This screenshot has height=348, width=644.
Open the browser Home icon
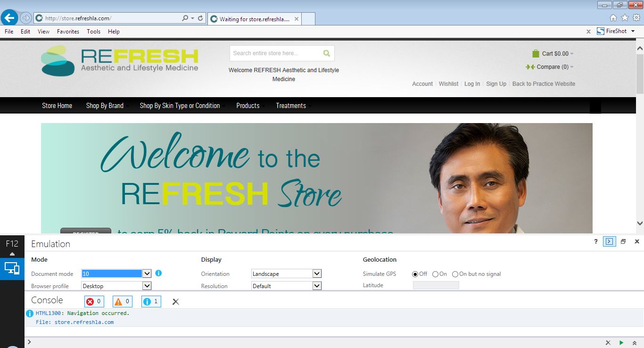[x=613, y=18]
